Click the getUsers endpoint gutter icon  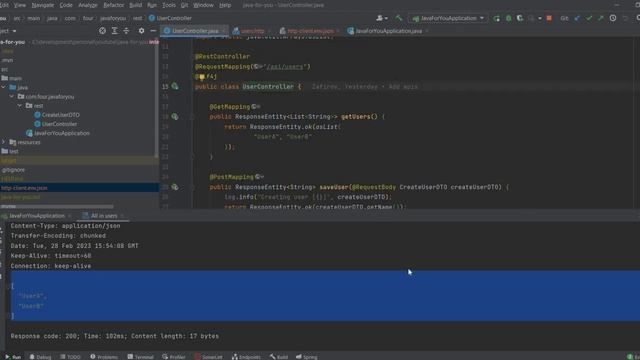175,117
